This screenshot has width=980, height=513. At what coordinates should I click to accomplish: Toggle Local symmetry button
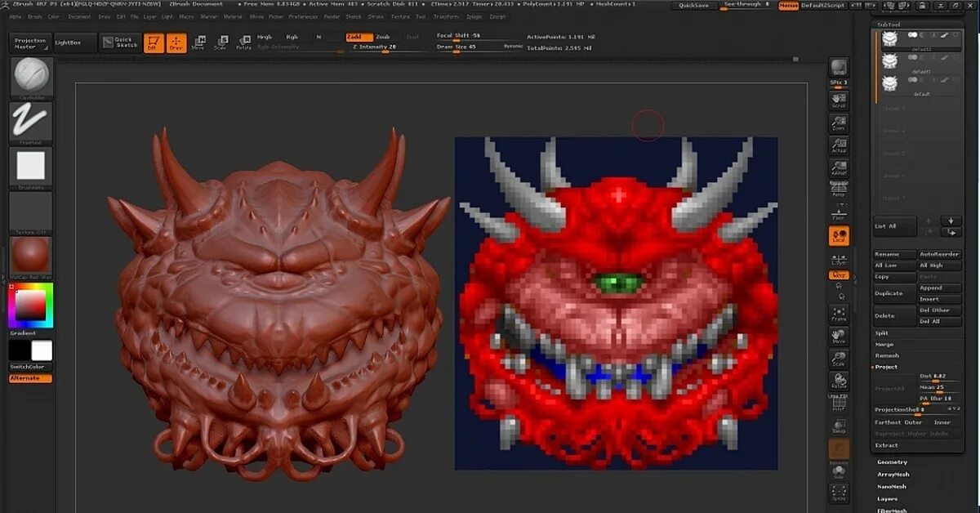pos(839,236)
